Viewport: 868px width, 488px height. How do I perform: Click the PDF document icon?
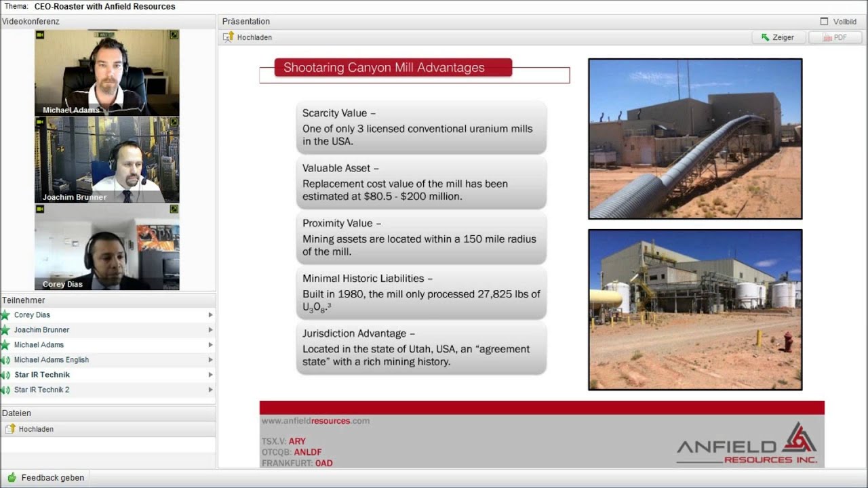click(827, 38)
